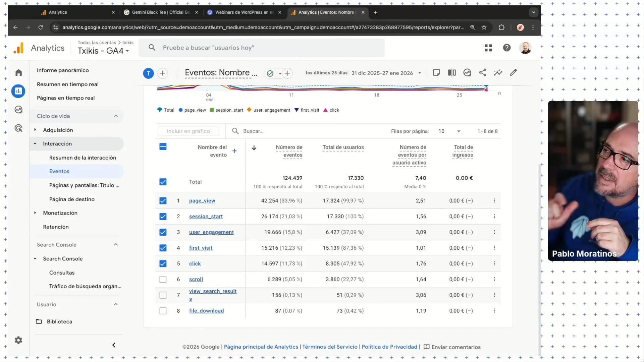Go to the Home sidebar icon

18,73
